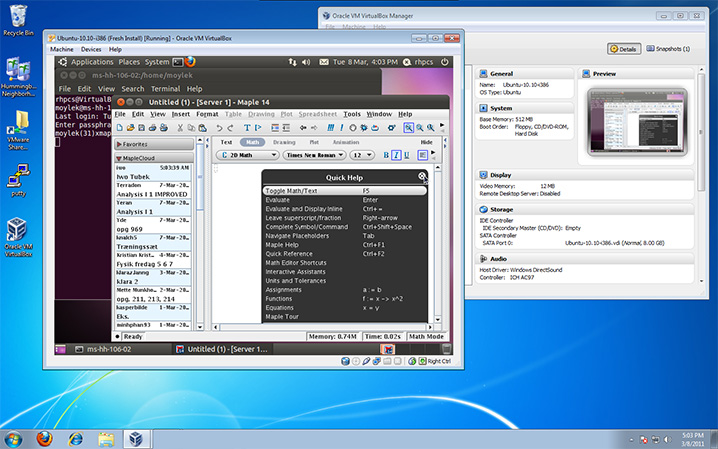The height and width of the screenshot is (449, 718).
Task: Open terminal's Search menu
Action: pos(133,89)
